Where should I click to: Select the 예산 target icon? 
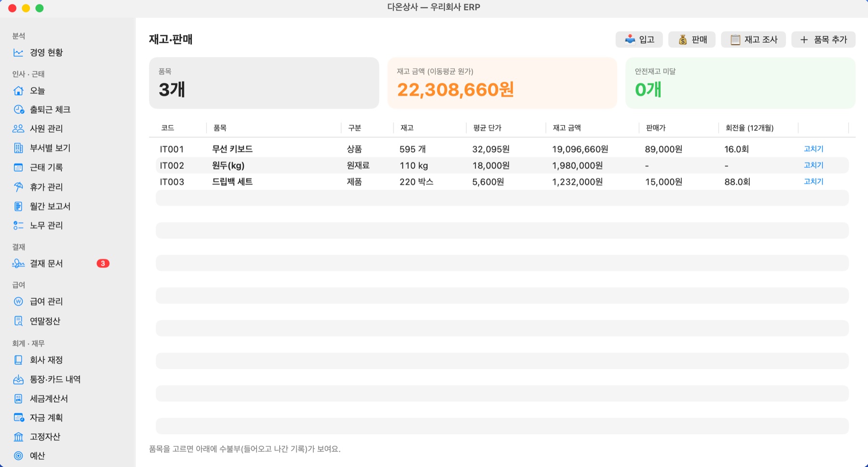(18, 456)
